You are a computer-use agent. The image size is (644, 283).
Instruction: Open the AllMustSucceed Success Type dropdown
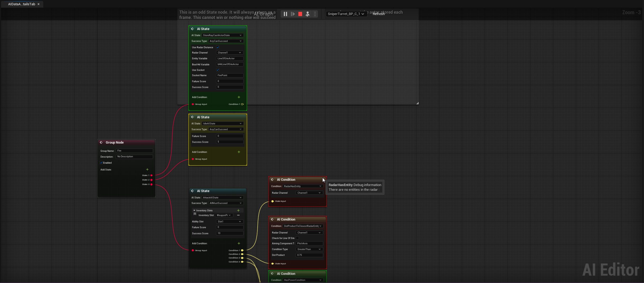click(x=226, y=203)
